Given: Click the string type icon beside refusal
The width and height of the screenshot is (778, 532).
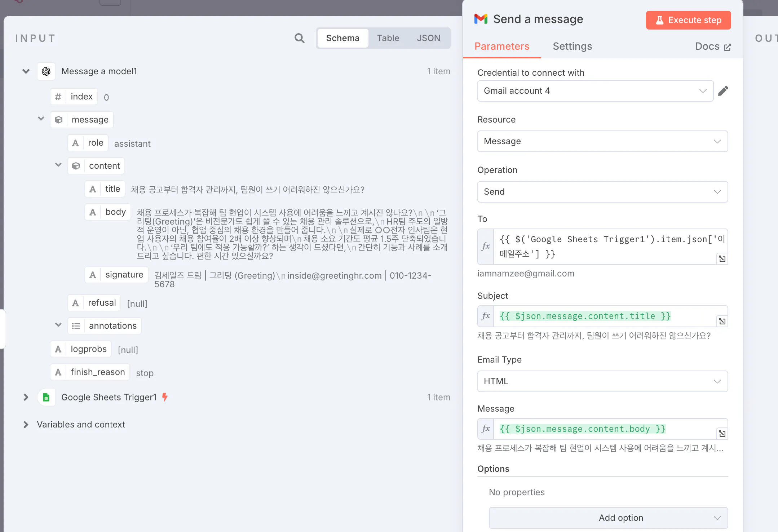Looking at the screenshot, I should [x=75, y=303].
